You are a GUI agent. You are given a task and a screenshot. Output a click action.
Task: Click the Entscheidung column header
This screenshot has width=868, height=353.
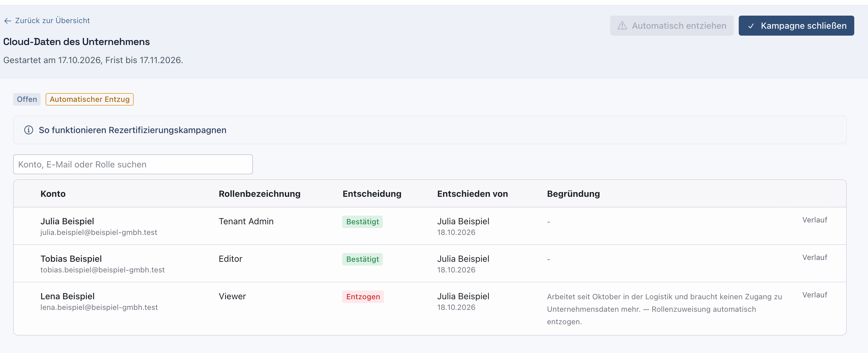point(372,194)
